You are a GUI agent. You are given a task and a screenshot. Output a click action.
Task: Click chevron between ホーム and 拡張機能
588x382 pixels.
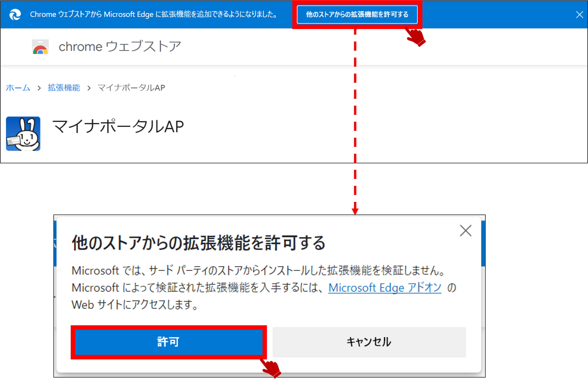39,88
